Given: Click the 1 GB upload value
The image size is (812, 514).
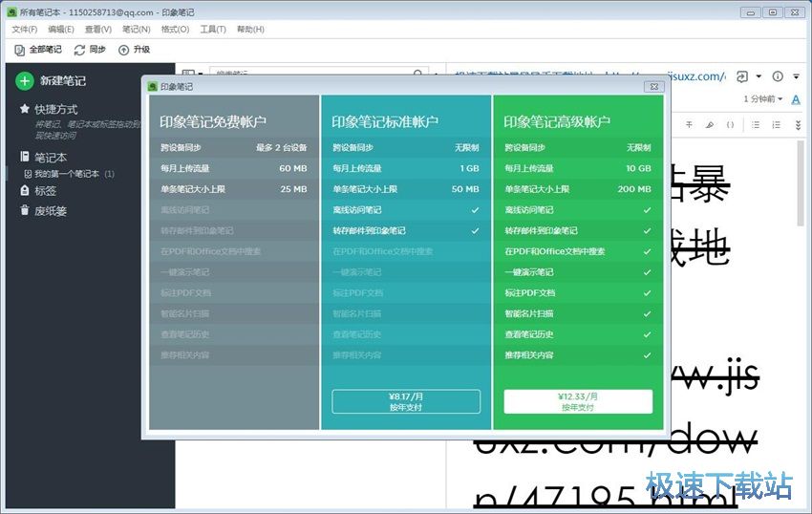Looking at the screenshot, I should pos(469,168).
